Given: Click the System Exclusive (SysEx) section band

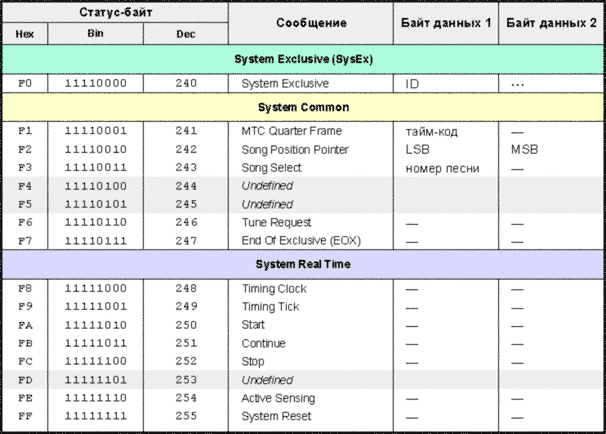Looking at the screenshot, I should [x=303, y=59].
